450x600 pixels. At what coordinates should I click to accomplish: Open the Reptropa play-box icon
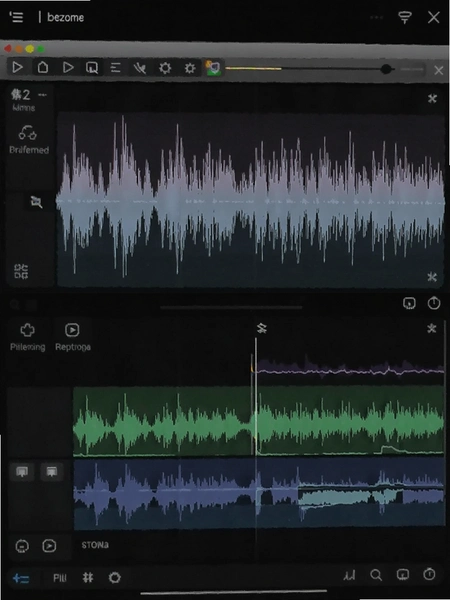tap(72, 330)
